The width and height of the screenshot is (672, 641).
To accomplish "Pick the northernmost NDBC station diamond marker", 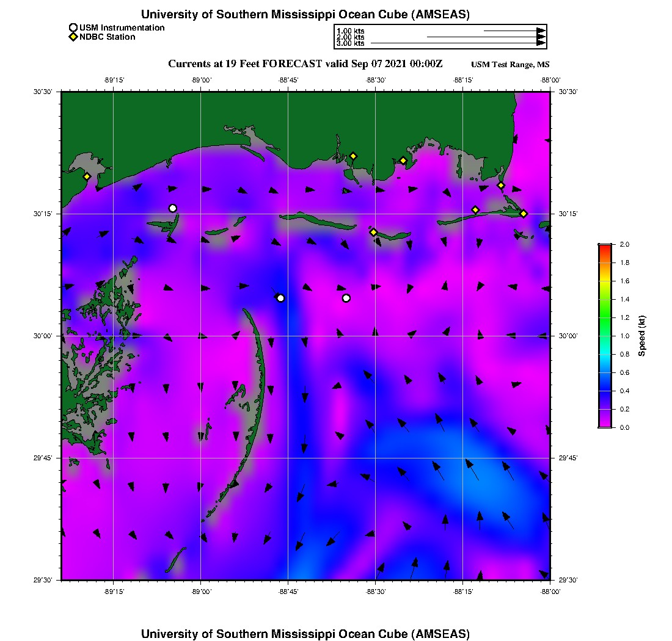I will point(353,156).
